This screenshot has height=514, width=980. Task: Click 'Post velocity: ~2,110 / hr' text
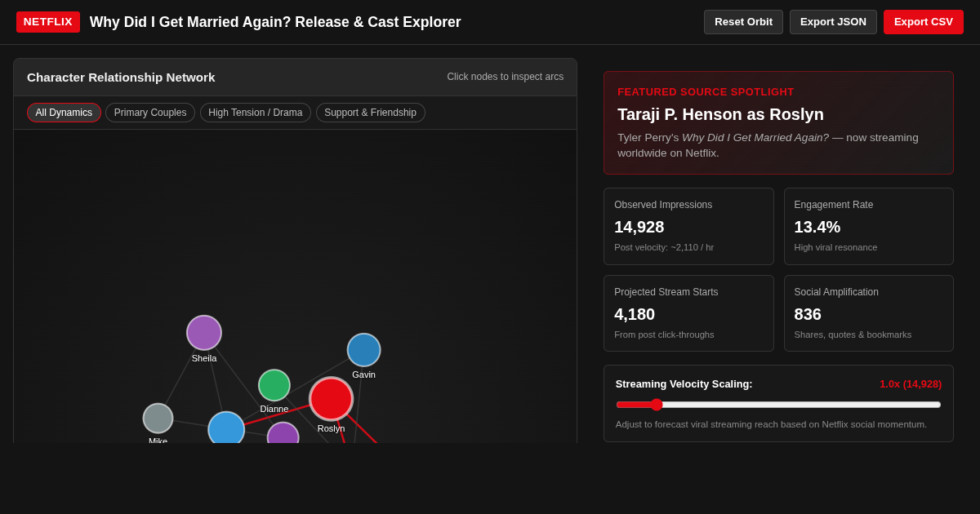[x=664, y=247]
